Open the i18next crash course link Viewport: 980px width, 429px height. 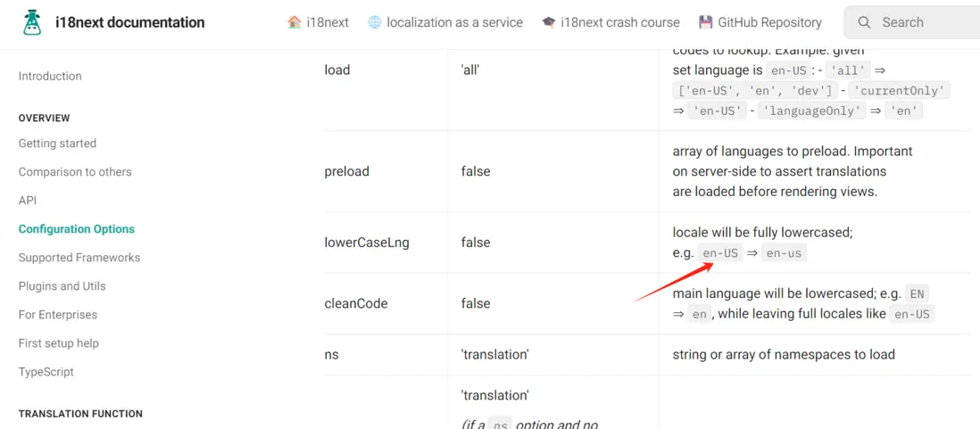tap(620, 22)
